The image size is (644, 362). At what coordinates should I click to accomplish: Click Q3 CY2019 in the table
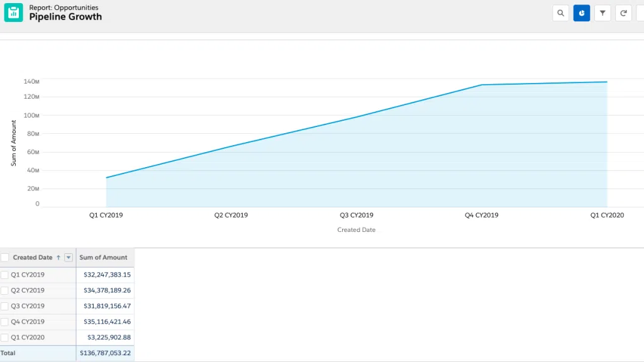[x=28, y=306]
